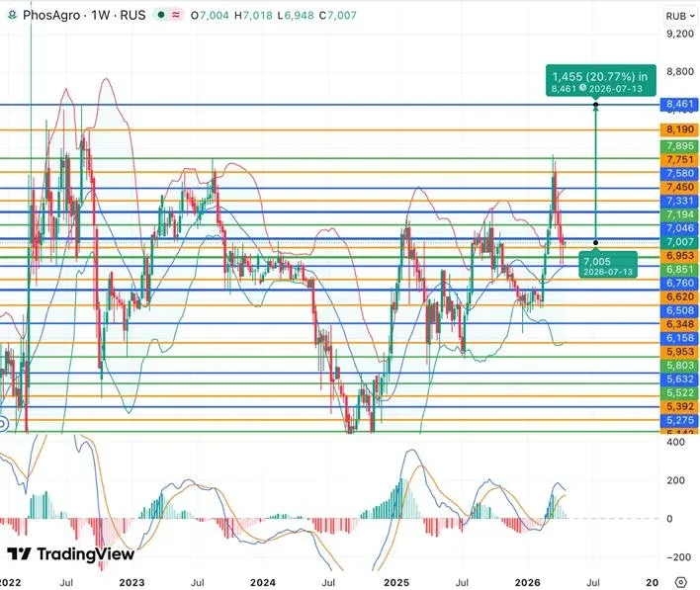This screenshot has width=700, height=590.
Task: Open chart settings gear icon
Action: [x=680, y=583]
